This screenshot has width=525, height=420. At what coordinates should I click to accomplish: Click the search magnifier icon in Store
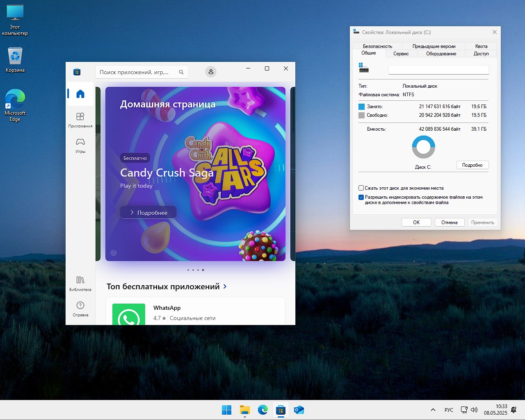tap(181, 72)
